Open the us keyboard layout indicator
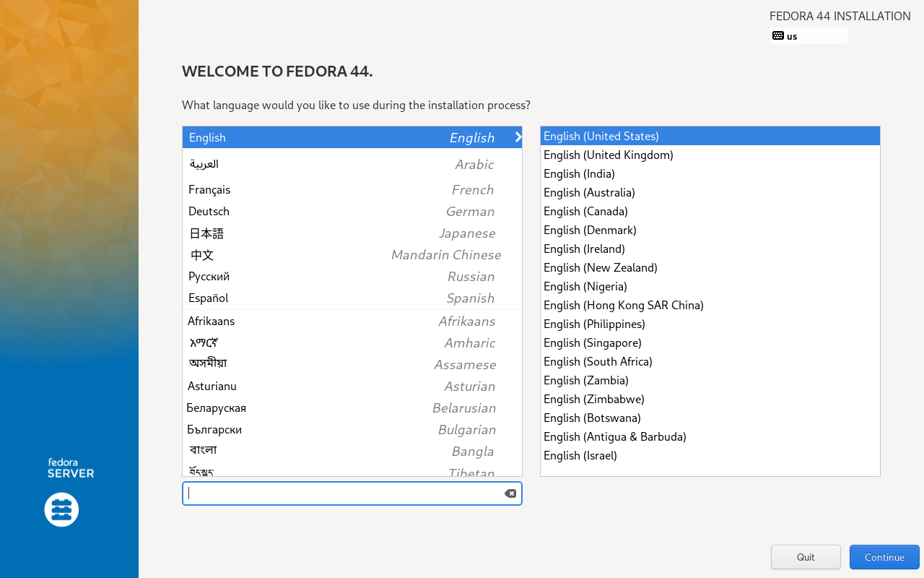924x578 pixels. 808,36
